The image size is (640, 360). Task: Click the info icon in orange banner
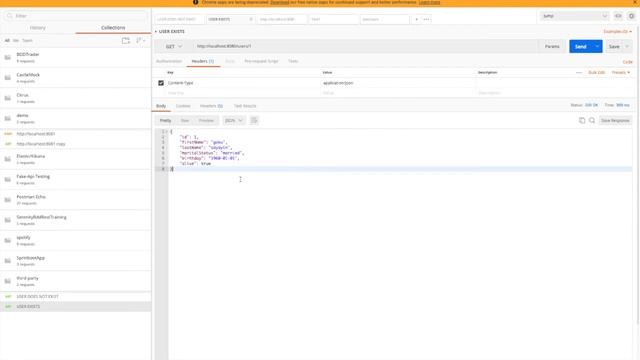pyautogui.click(x=196, y=2)
